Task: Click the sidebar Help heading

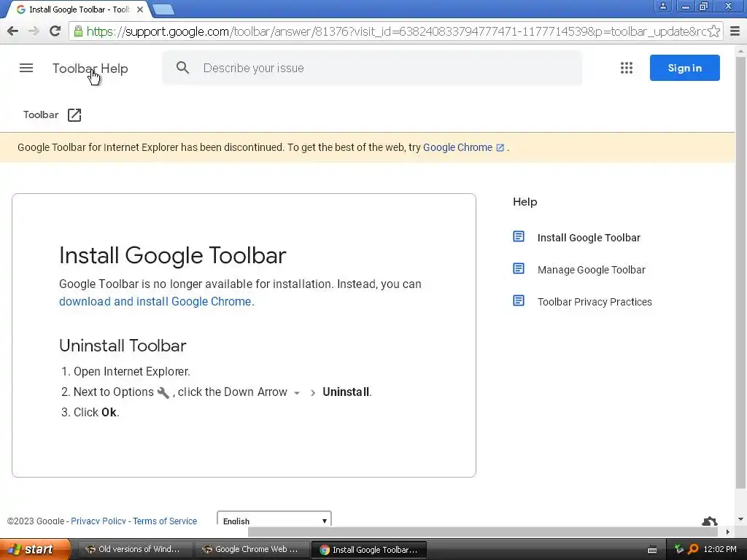Action: click(525, 202)
